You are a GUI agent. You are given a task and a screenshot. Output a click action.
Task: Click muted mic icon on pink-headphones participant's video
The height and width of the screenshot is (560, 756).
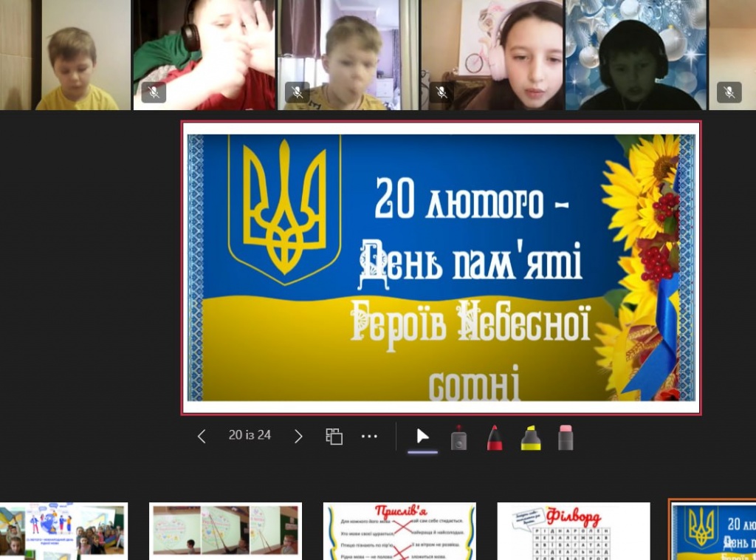click(x=441, y=92)
